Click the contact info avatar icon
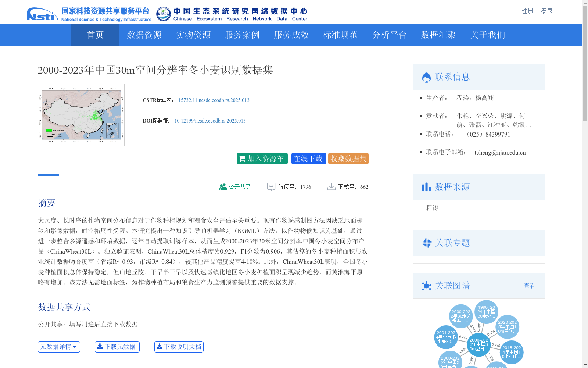This screenshot has height=368, width=588. pyautogui.click(x=426, y=77)
